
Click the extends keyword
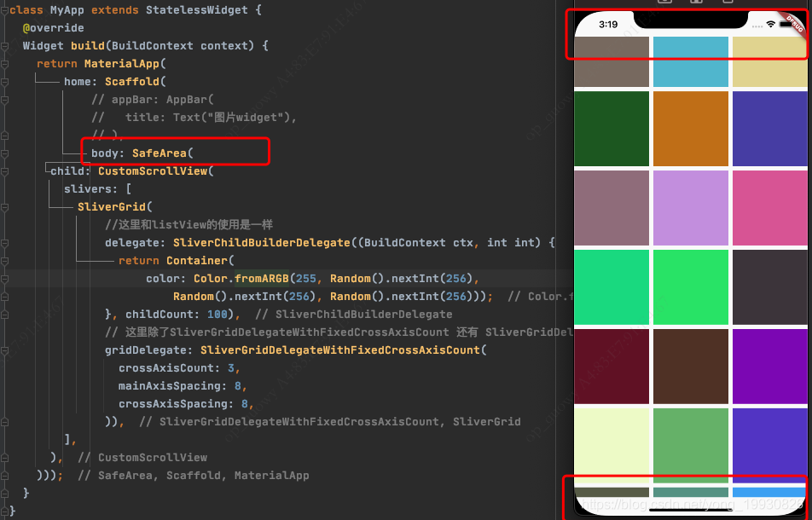pos(115,10)
